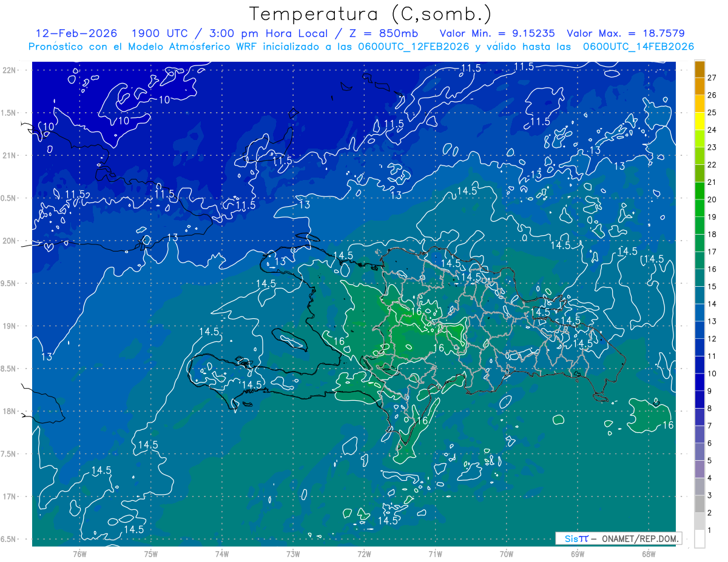This screenshot has width=728, height=562.
Task: Click the teal color bar segment at 15
Action: 699,278
